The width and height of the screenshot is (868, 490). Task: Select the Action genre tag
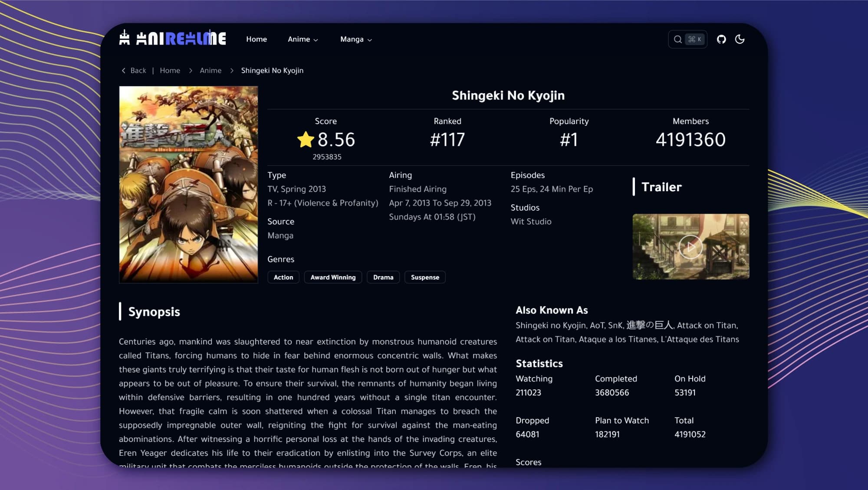(283, 278)
